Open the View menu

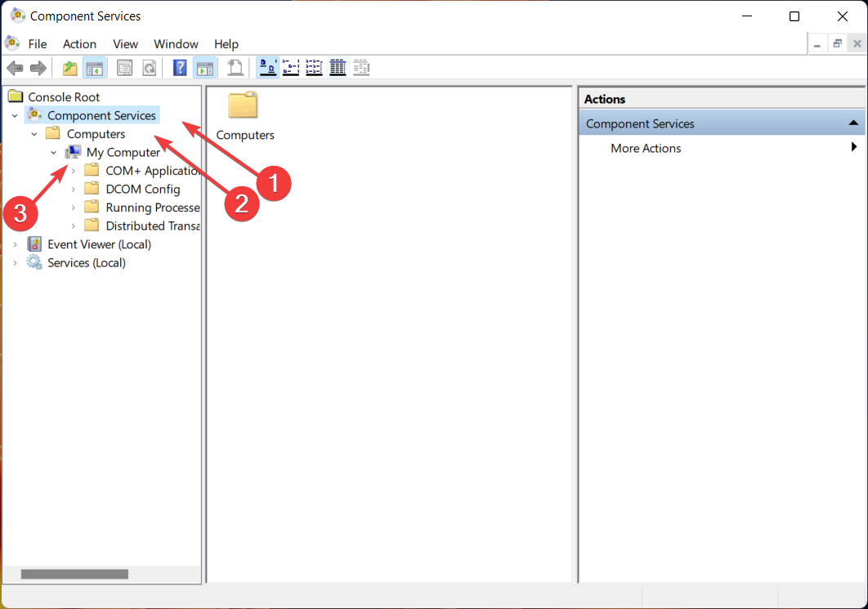[x=125, y=44]
